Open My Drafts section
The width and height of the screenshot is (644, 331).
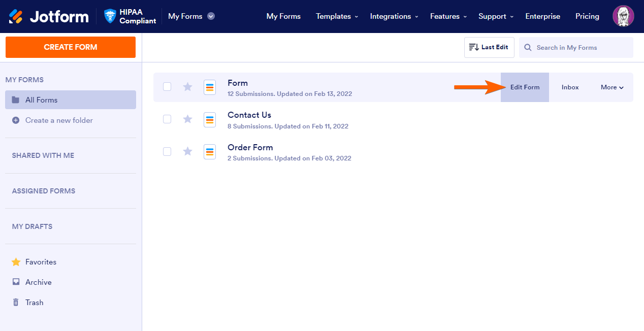32,226
